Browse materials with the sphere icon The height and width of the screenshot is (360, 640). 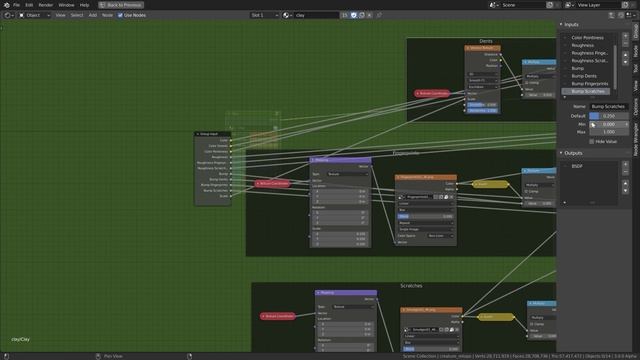287,15
